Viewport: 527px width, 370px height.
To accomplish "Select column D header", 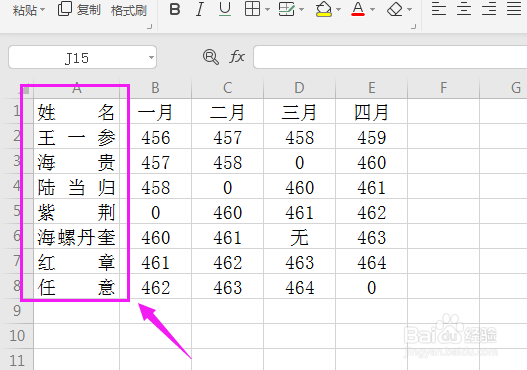I will [x=299, y=88].
